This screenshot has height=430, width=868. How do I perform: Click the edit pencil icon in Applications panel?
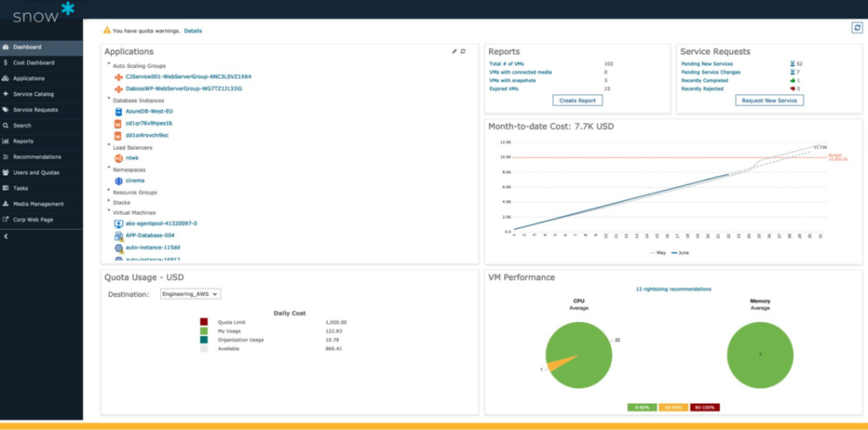tap(454, 52)
